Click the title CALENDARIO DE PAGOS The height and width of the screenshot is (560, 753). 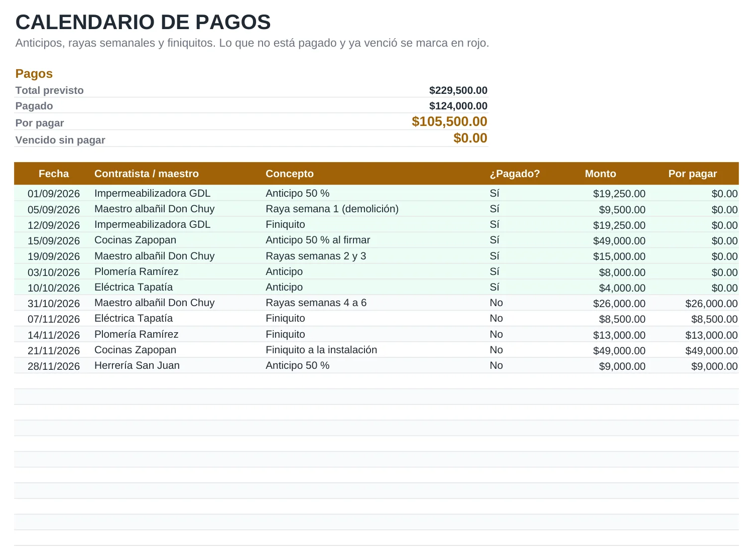[143, 23]
